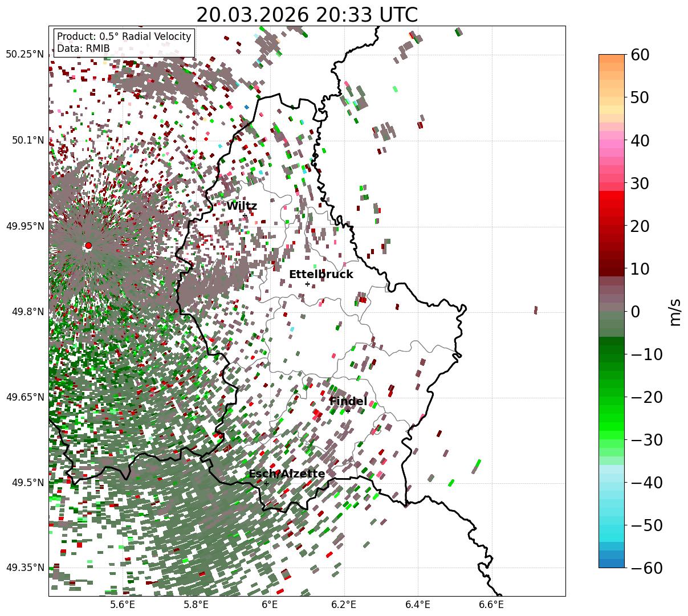Click the 6.6°E longitude tick label

(x=492, y=604)
